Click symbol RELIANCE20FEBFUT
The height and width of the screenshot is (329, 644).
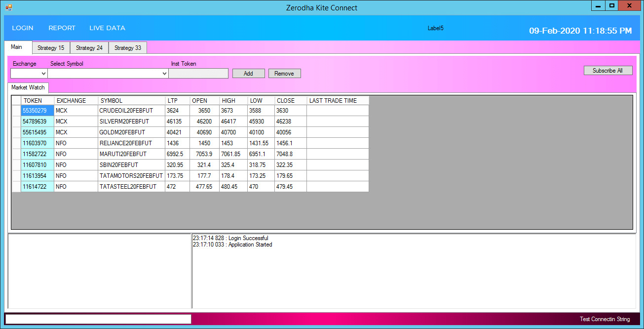(x=132, y=143)
